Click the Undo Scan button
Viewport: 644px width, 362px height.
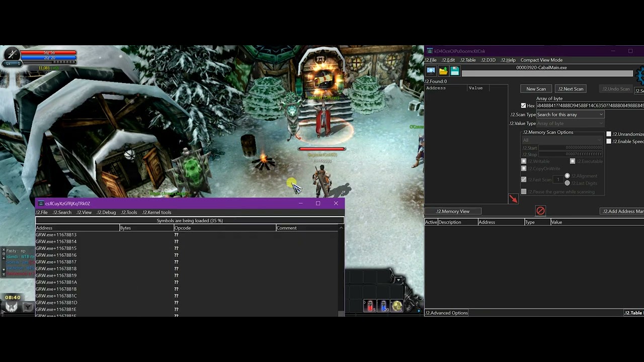(x=616, y=89)
